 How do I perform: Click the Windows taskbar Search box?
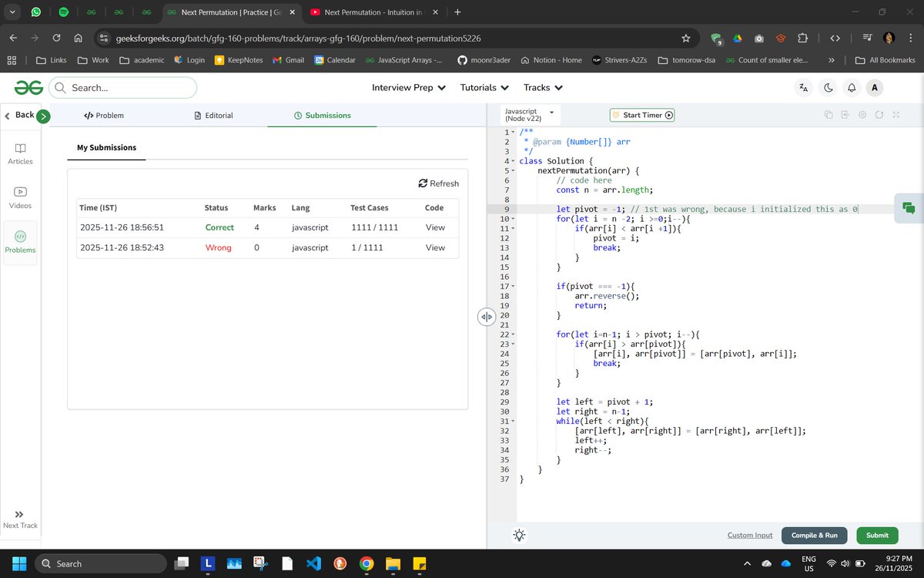(100, 563)
